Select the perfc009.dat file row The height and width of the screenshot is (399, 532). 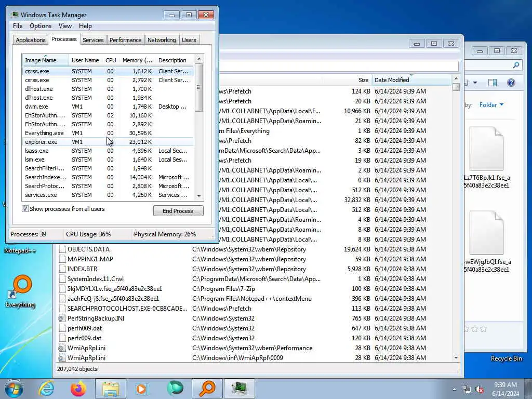click(x=255, y=338)
